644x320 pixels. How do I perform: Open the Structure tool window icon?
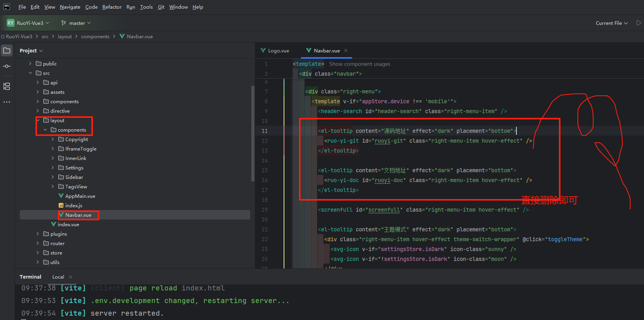point(7,86)
